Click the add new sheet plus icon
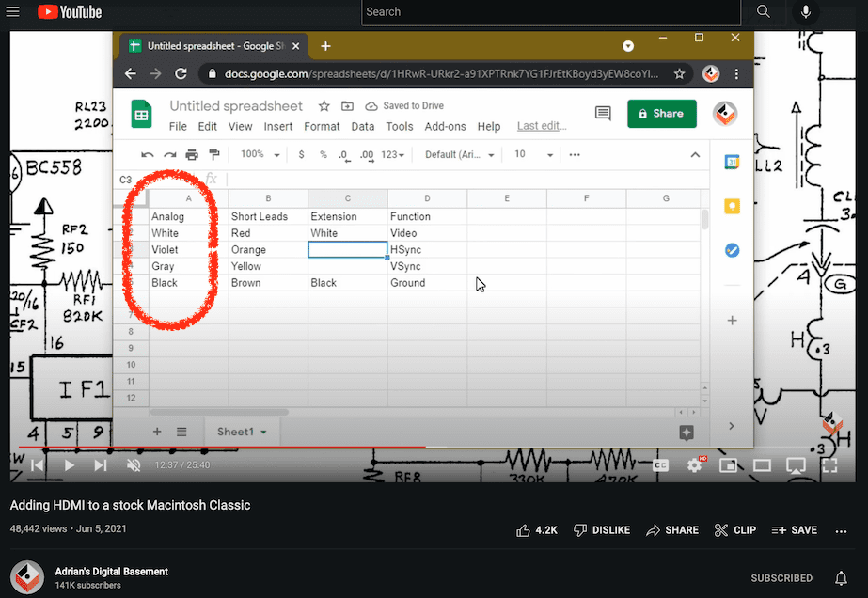Image resolution: width=868 pixels, height=598 pixels. pos(157,432)
